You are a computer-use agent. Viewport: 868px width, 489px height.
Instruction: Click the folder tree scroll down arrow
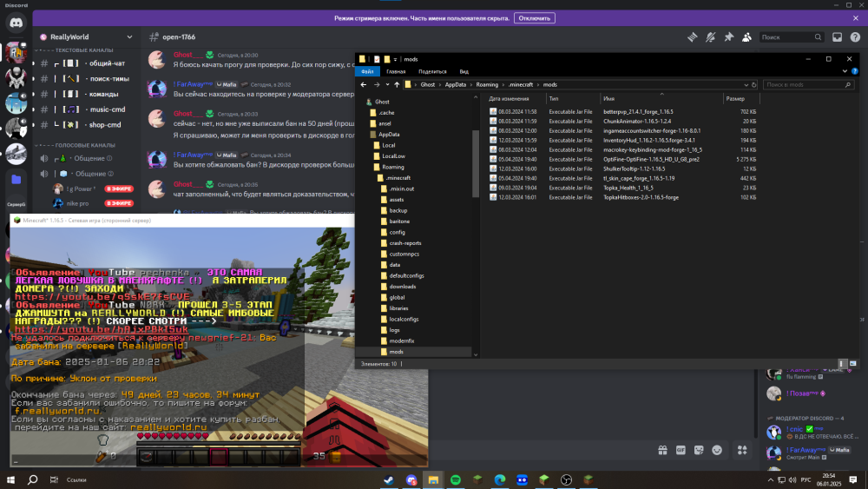tap(476, 354)
